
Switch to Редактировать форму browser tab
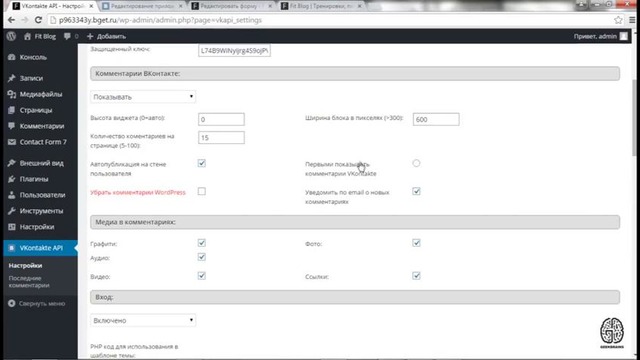[x=231, y=6]
